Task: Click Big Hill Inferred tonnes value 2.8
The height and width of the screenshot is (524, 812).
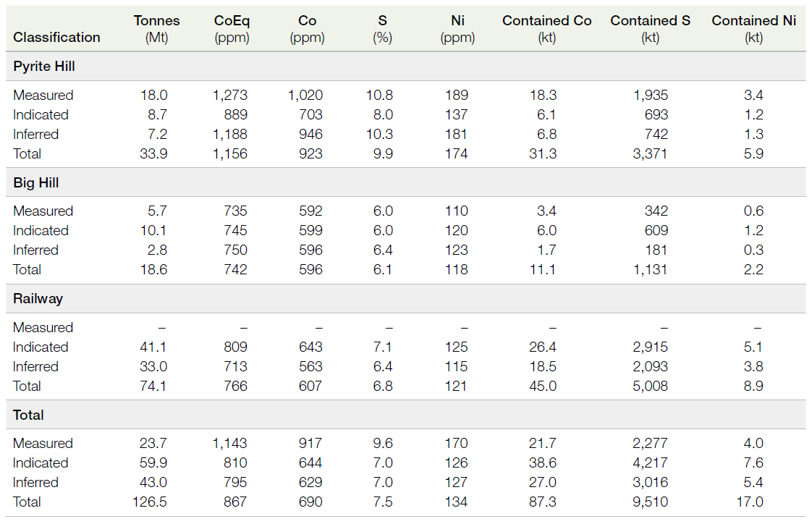Action: [x=158, y=250]
